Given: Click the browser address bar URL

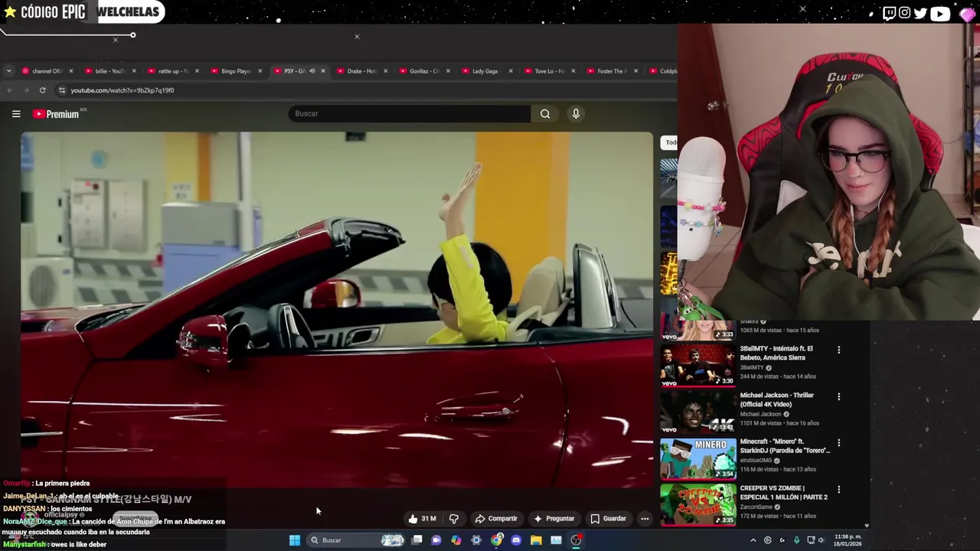Looking at the screenshot, I should pyautogui.click(x=122, y=90).
